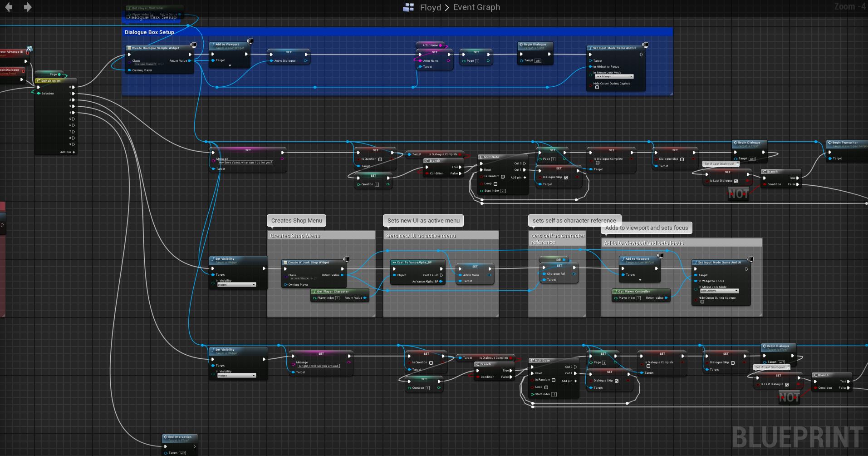Click Get Player Controller function icon in 'Adds to viewport' comment
Viewport: 868px width, 456px height.
click(616, 292)
